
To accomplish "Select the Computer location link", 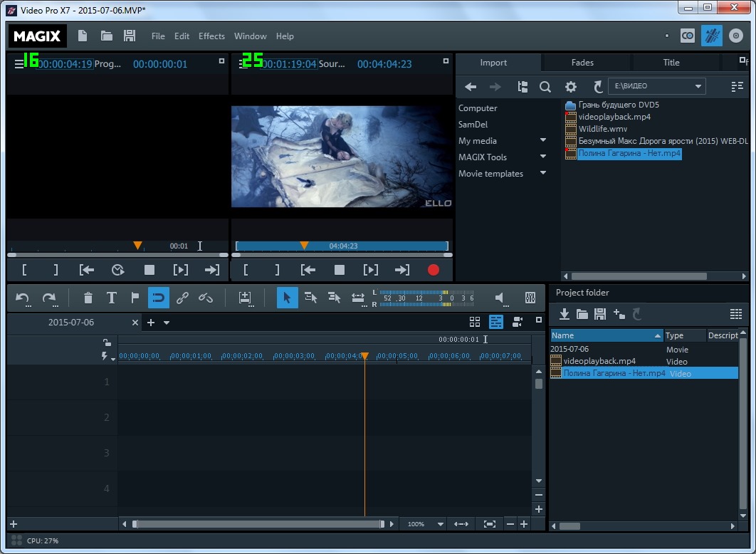I will click(x=478, y=108).
